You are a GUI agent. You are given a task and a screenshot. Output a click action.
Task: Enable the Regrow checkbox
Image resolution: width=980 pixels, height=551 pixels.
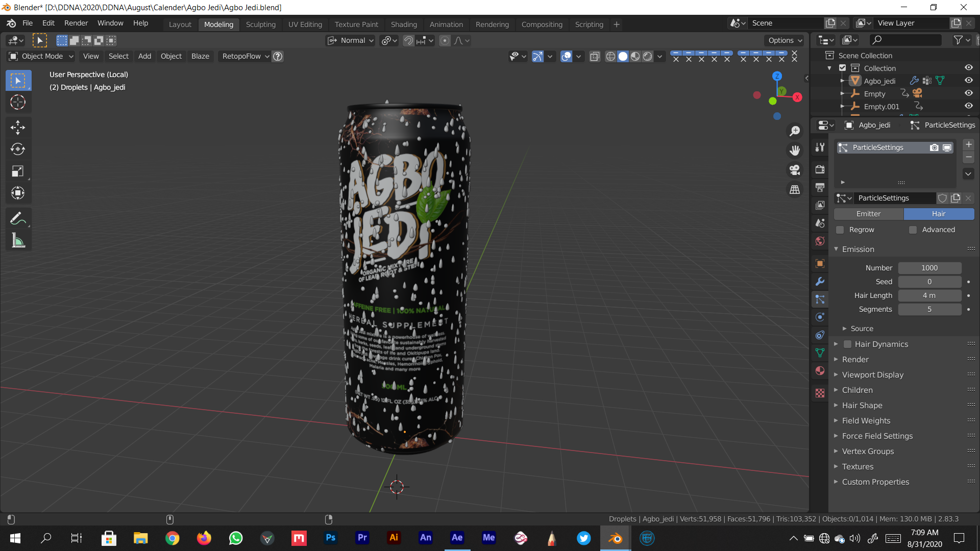tap(840, 230)
